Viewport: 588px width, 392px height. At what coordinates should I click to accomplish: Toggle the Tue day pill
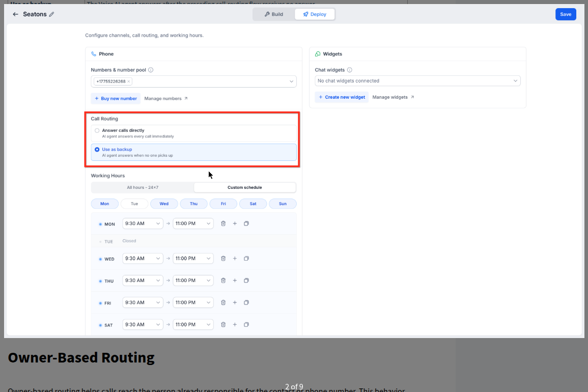134,204
